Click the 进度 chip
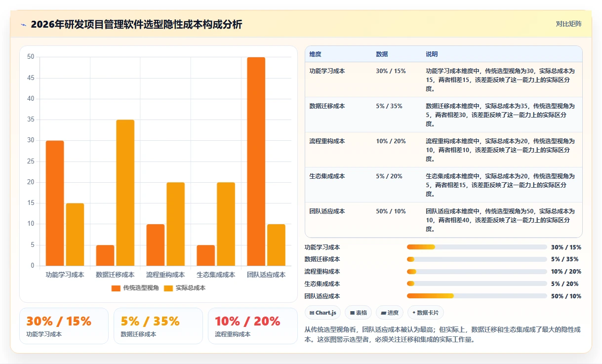Viewport: 602px width, 364px height. [x=390, y=313]
